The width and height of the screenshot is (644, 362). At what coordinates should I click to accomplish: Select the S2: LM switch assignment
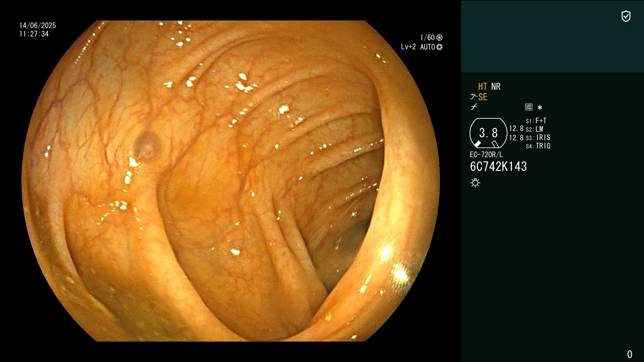pos(535,129)
